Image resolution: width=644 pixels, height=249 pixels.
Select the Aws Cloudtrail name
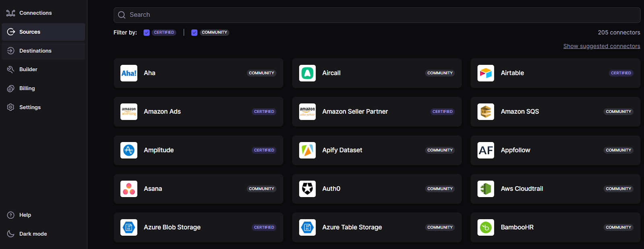[x=522, y=189]
